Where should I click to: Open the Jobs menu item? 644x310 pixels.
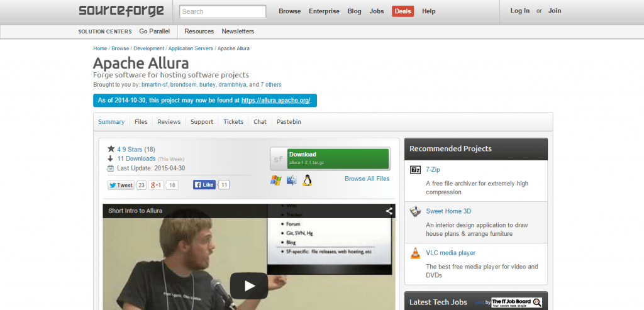(376, 11)
